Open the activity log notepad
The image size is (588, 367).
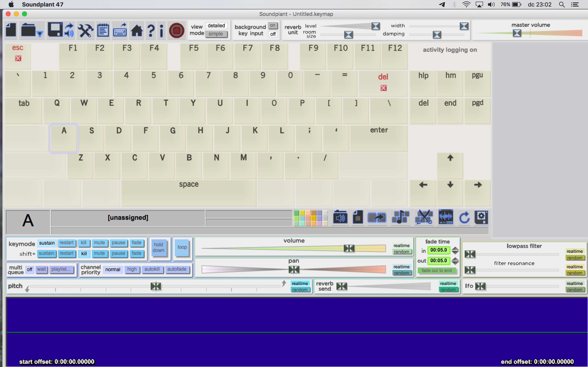103,30
